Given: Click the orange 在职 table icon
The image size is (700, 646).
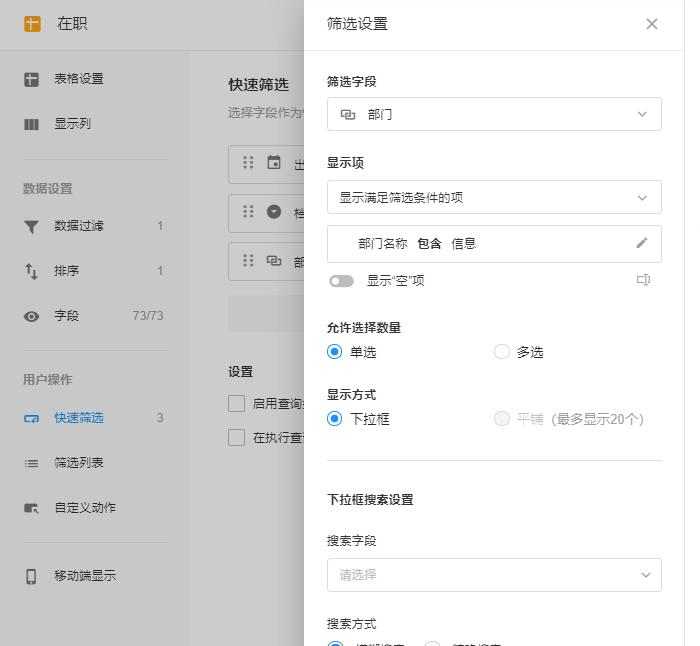Looking at the screenshot, I should (x=33, y=24).
